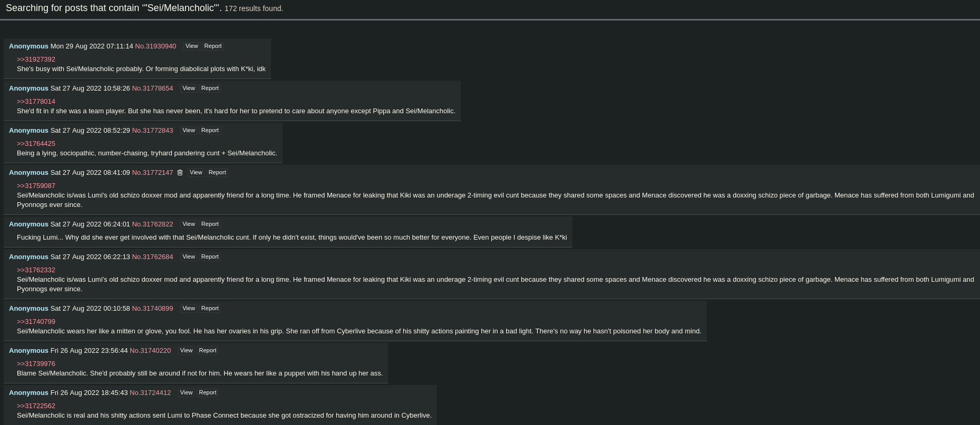
Task: Click View button for post No.31930940
Action: point(191,46)
